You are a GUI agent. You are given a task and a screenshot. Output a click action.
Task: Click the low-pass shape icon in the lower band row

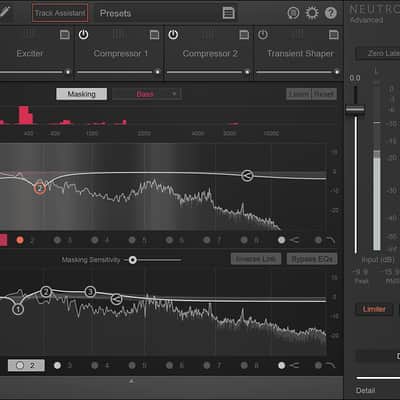(x=331, y=366)
